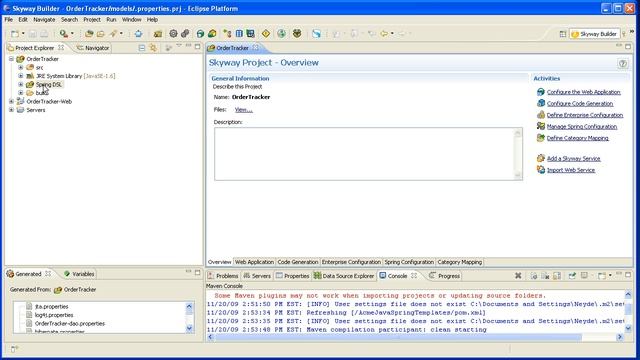Toggle Link with Editor in Project Explorer
The width and height of the screenshot is (640, 360).
point(153,48)
